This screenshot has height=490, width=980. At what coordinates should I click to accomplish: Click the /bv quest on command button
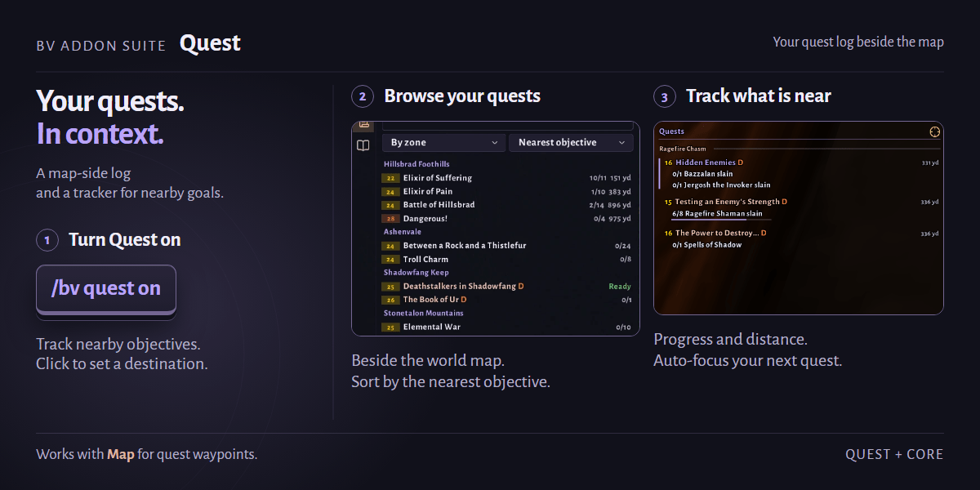(106, 289)
